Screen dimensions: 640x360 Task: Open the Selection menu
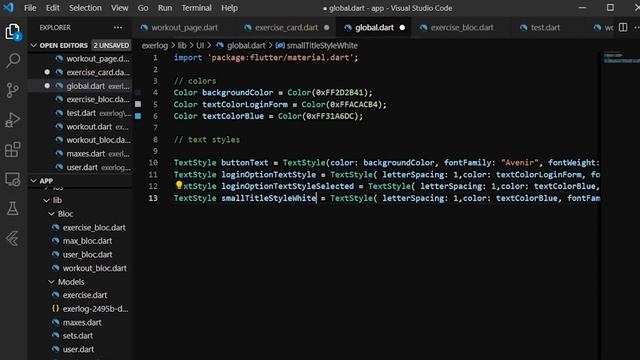85,8
